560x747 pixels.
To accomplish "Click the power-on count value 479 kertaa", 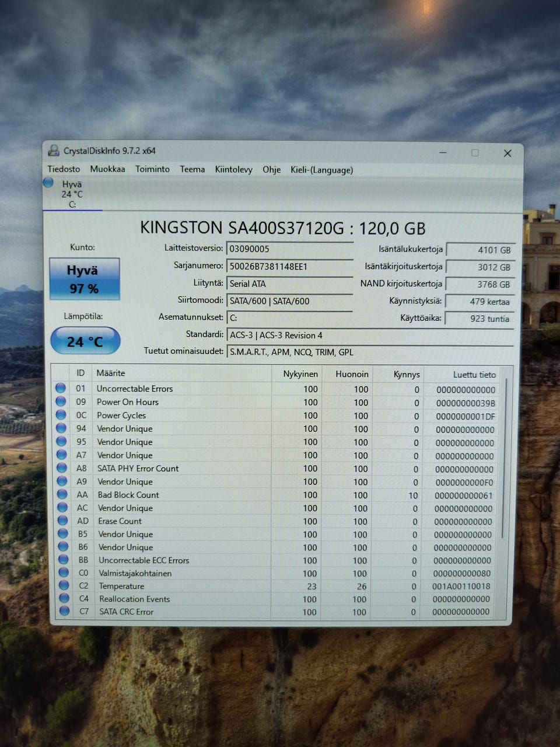I will [480, 302].
